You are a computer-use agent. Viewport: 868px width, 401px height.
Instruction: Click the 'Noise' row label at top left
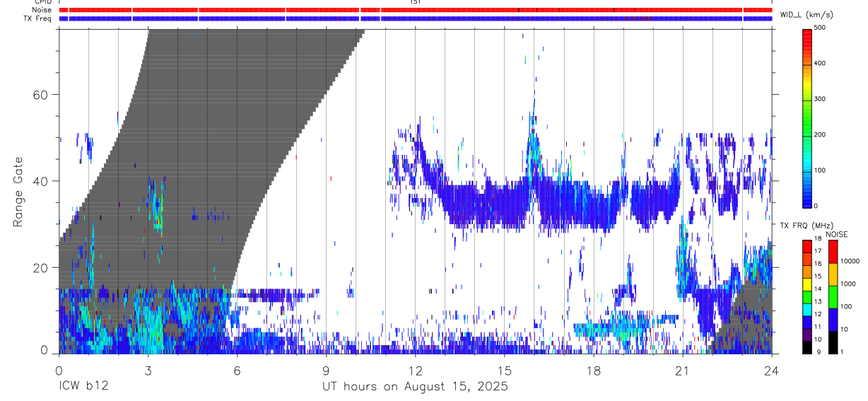42,10
